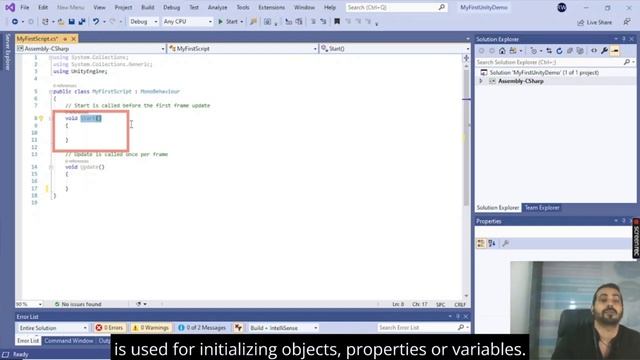The image size is (640, 360).
Task: Click Switch Views icon in Solution Explorer
Action: pyautogui.click(x=513, y=51)
